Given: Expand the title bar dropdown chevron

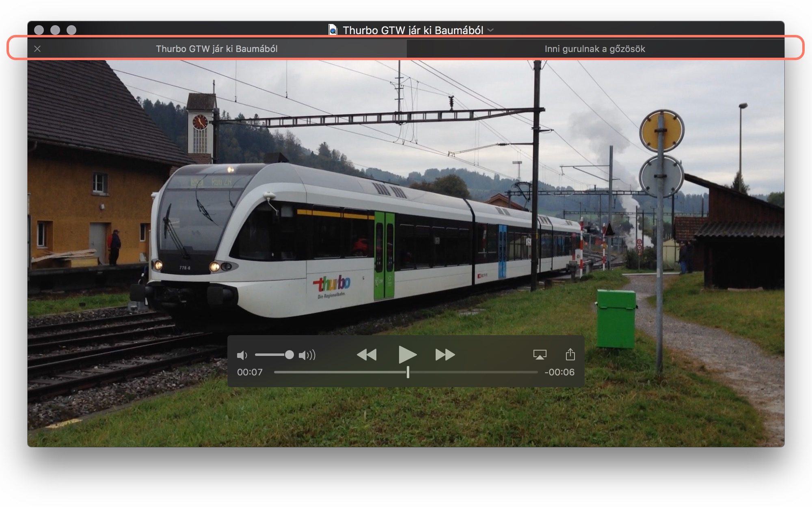Looking at the screenshot, I should click(490, 30).
